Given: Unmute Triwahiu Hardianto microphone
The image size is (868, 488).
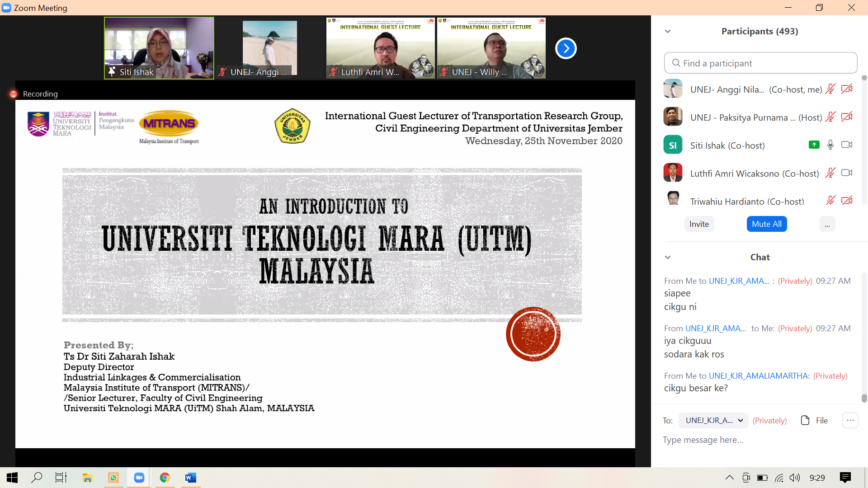Looking at the screenshot, I should tap(830, 200).
